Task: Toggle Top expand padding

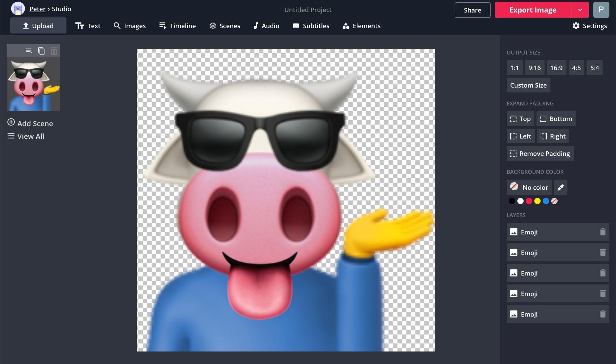Action: (520, 119)
